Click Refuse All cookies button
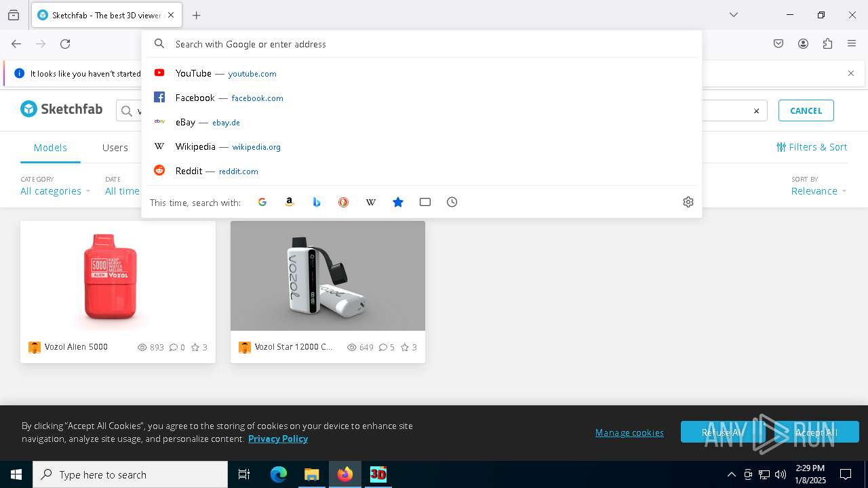The image size is (868, 488). click(723, 432)
